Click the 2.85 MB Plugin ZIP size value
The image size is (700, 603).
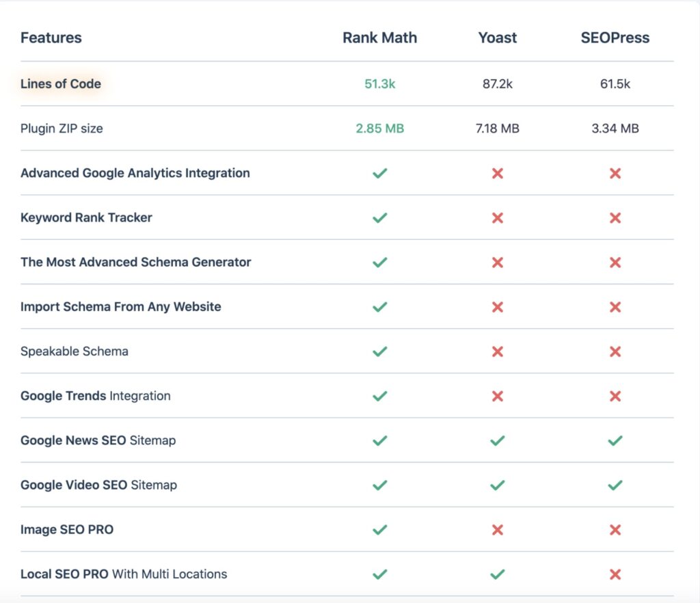pyautogui.click(x=380, y=129)
